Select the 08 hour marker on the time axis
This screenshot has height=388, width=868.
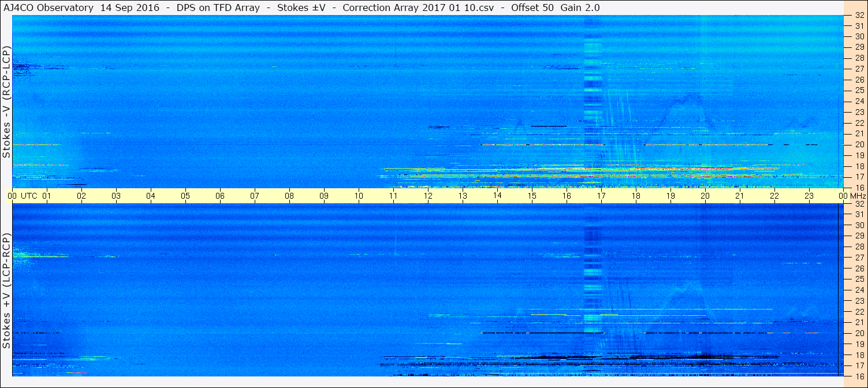[289, 196]
